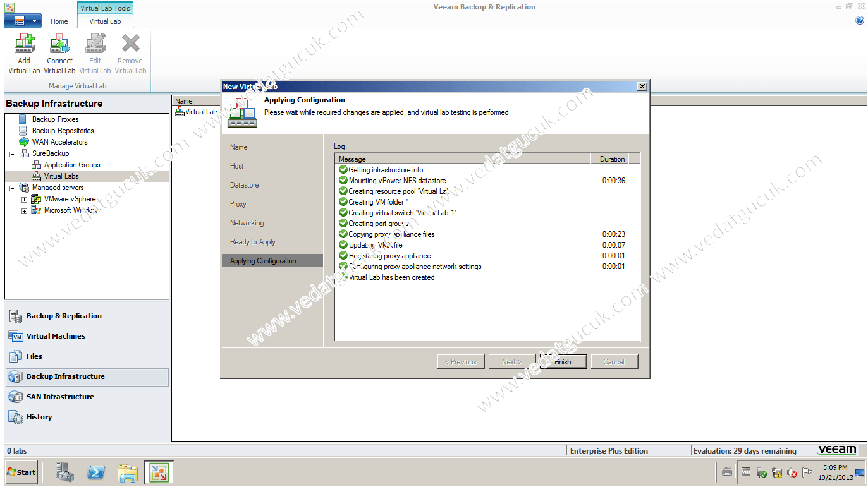Select the Name wizard step
Viewport: 868px width, 487px height.
239,147
